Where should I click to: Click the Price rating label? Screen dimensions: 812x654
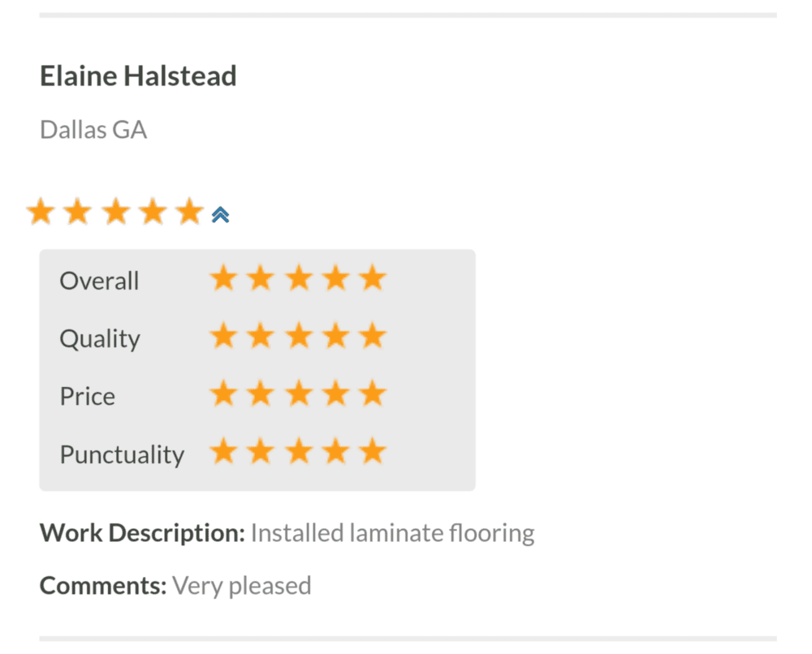[88, 396]
